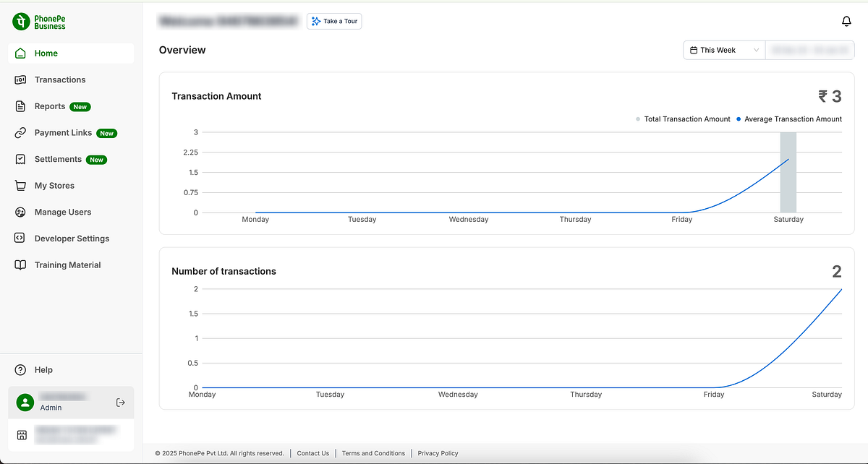Open the Reports section
This screenshot has width=868, height=464.
click(x=71, y=106)
